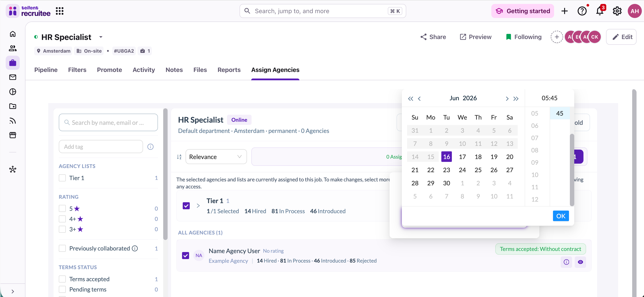Toggle the eye visibility icon for agency
The image size is (644, 297).
tap(580, 262)
